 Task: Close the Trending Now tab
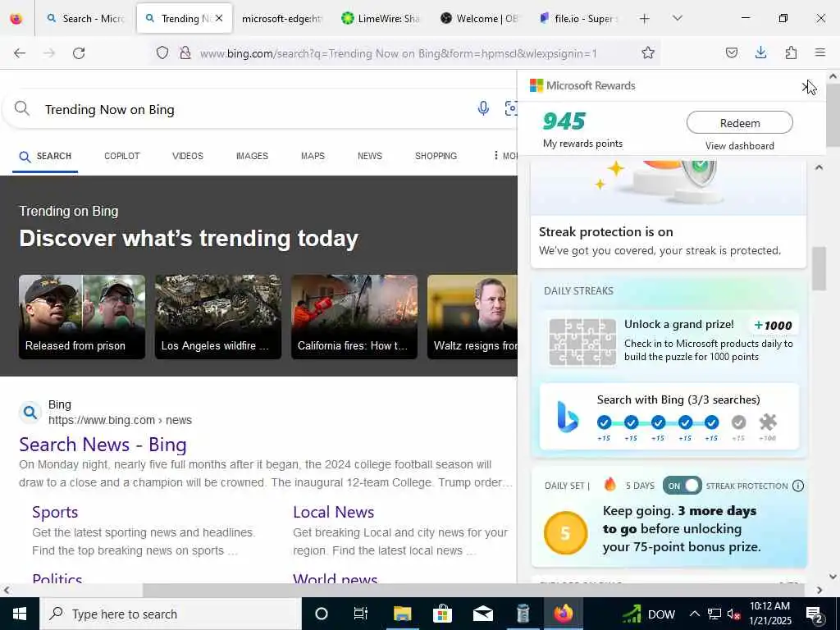coord(219,18)
